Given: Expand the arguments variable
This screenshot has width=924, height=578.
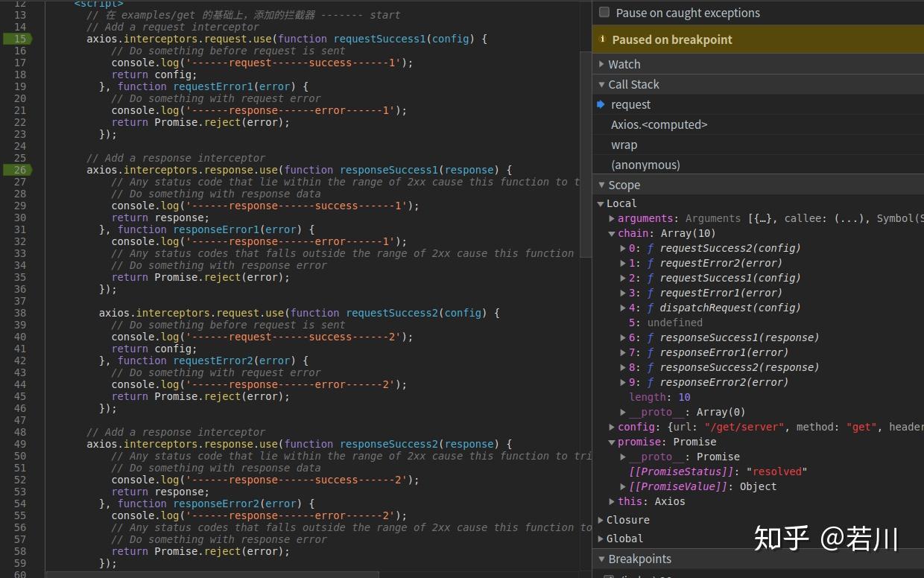Looking at the screenshot, I should pos(612,218).
